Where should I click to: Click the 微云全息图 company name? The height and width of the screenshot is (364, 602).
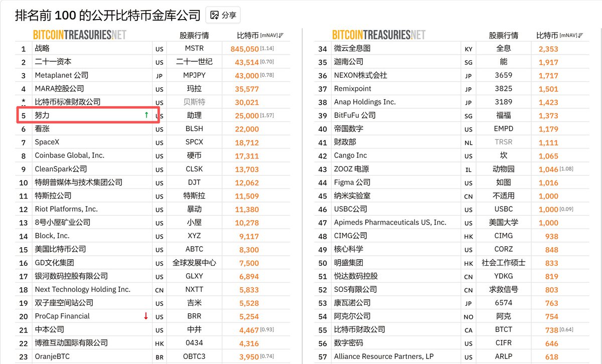[352, 49]
